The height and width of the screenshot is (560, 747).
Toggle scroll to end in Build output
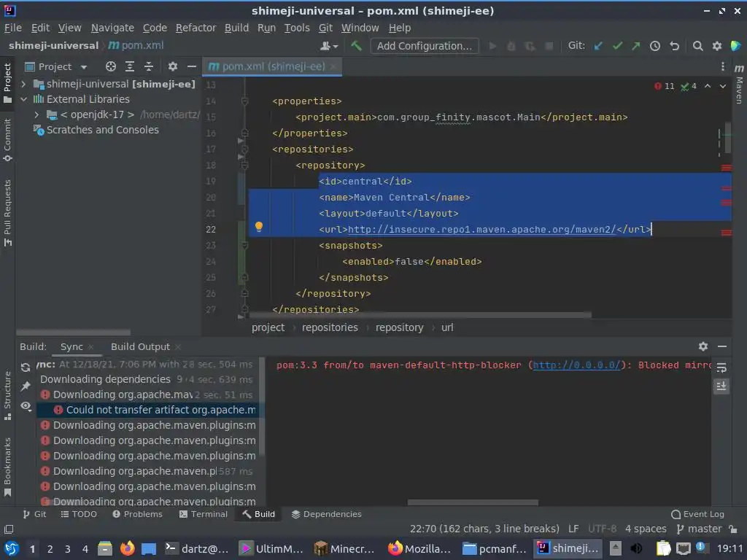click(721, 386)
